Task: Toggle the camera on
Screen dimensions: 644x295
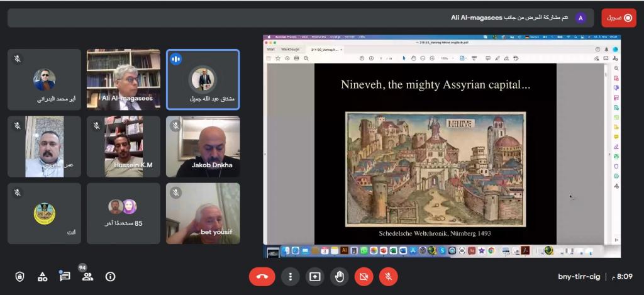Action: pos(363,276)
